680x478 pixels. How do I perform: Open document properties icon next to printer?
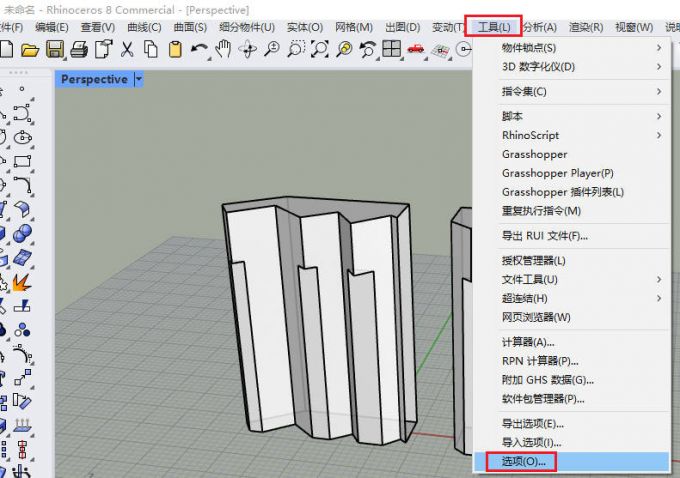tap(104, 49)
